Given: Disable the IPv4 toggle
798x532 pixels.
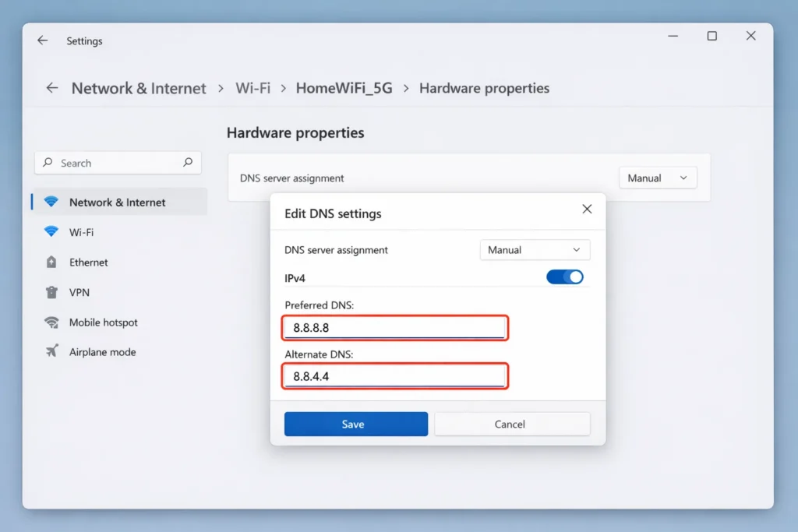Looking at the screenshot, I should (x=564, y=277).
